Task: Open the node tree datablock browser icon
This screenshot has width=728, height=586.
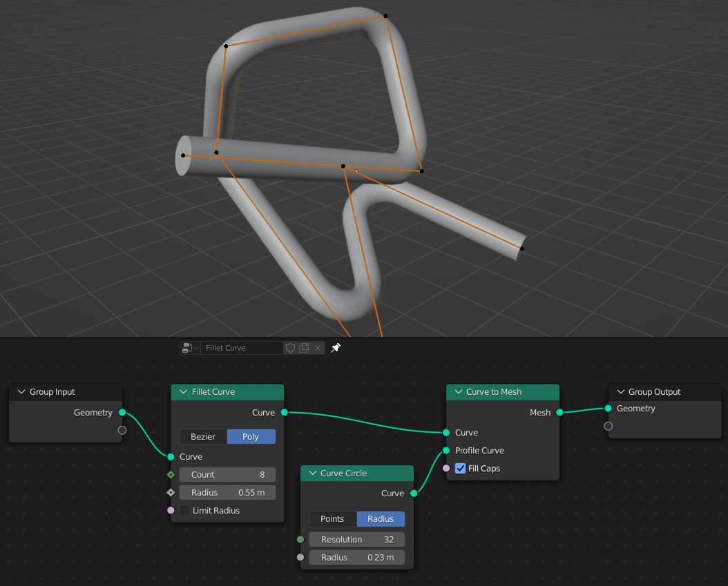Action: (x=186, y=347)
